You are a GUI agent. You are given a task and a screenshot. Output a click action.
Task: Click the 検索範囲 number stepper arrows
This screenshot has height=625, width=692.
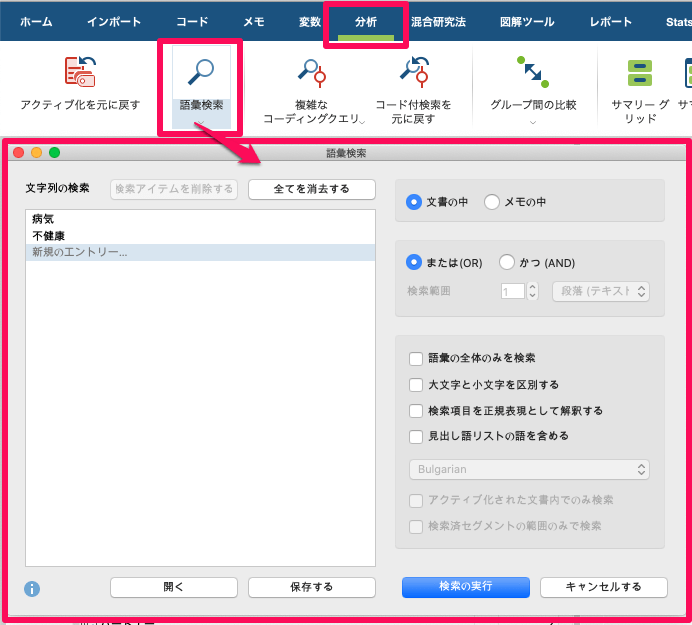coord(533,291)
